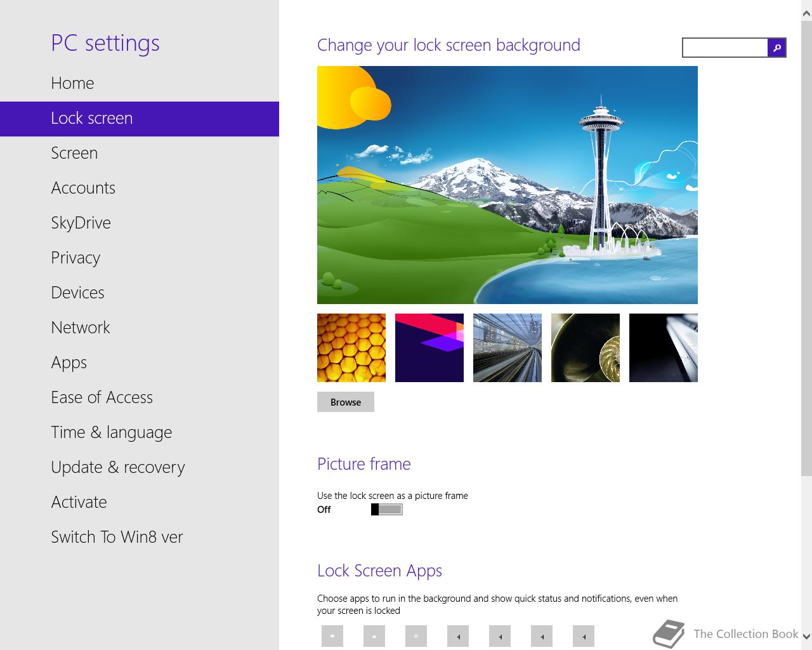Choose the dark piano keys thumbnail

point(664,348)
